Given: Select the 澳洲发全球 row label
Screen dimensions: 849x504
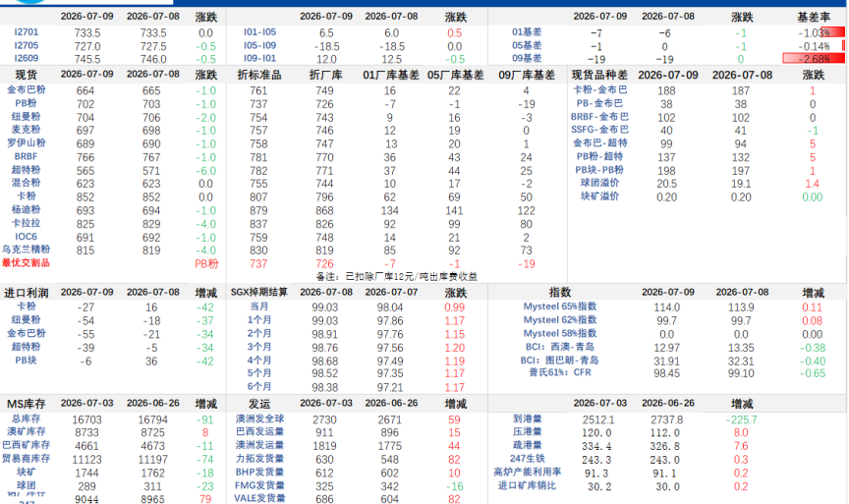Looking at the screenshot, I should [259, 419].
